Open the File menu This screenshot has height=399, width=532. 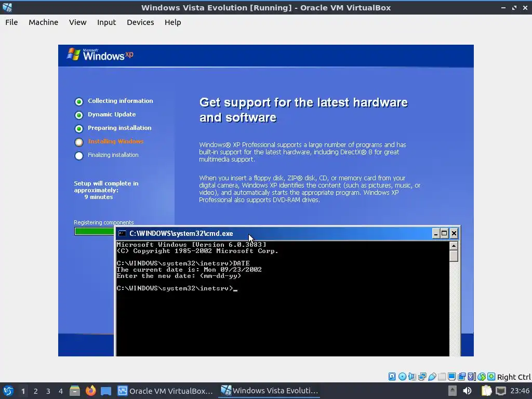coord(11,22)
